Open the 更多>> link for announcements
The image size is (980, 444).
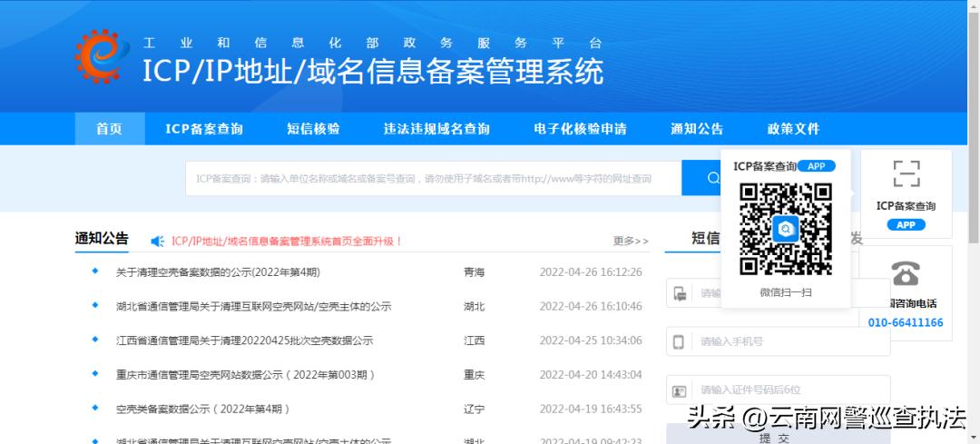(631, 241)
